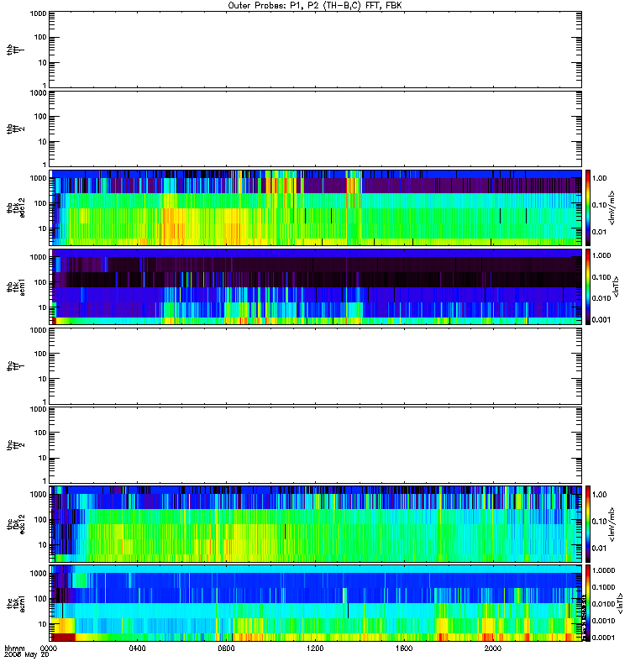Click the 1600 time axis label
Viewport: 630px width, 672px height.
tap(404, 648)
